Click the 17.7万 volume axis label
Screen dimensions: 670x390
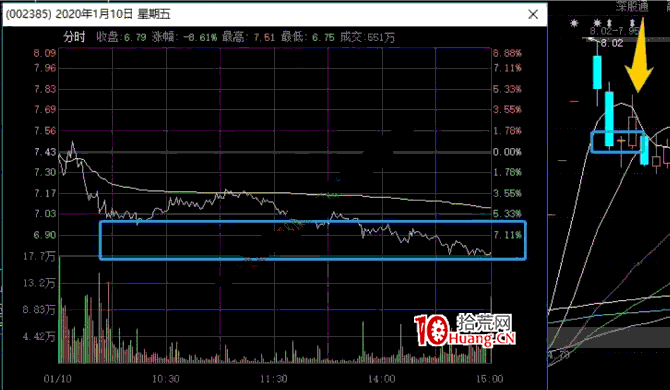39,257
